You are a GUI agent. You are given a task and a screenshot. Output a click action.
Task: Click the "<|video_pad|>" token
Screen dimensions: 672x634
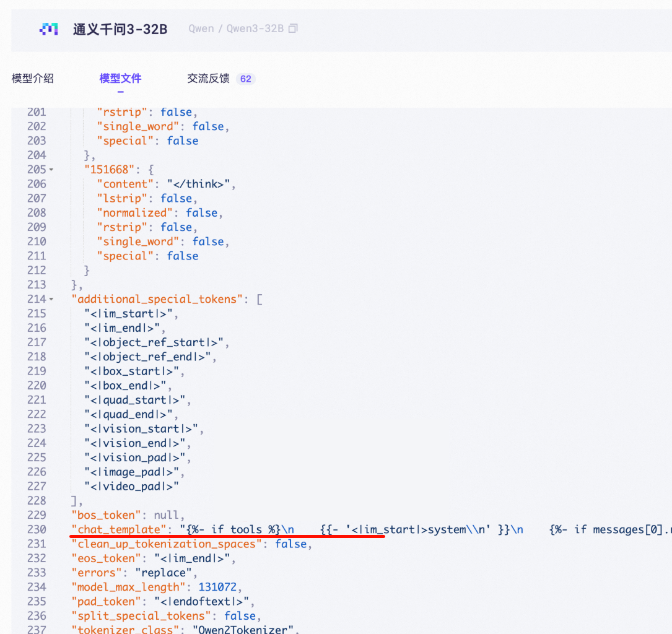(x=131, y=487)
